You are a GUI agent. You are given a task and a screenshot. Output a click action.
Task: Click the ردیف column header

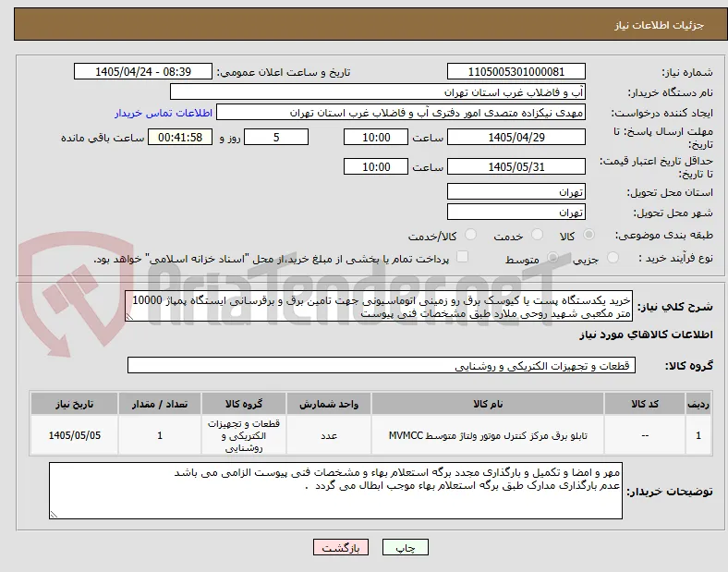coord(698,404)
